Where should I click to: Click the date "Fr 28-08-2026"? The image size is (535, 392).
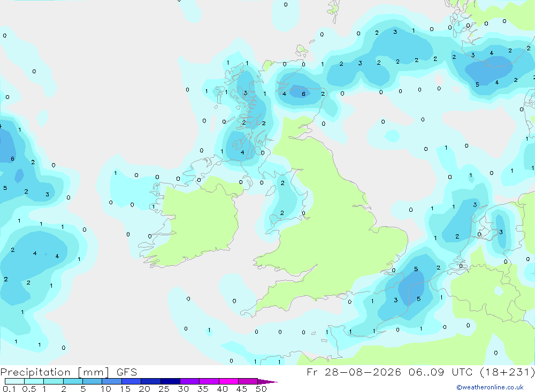pos(354,372)
